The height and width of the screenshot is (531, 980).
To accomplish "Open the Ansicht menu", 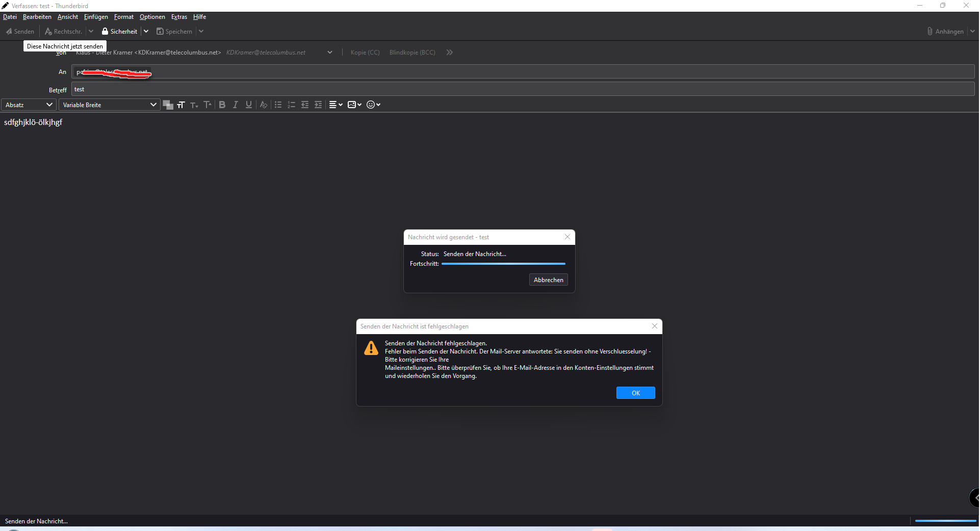I will [x=68, y=17].
